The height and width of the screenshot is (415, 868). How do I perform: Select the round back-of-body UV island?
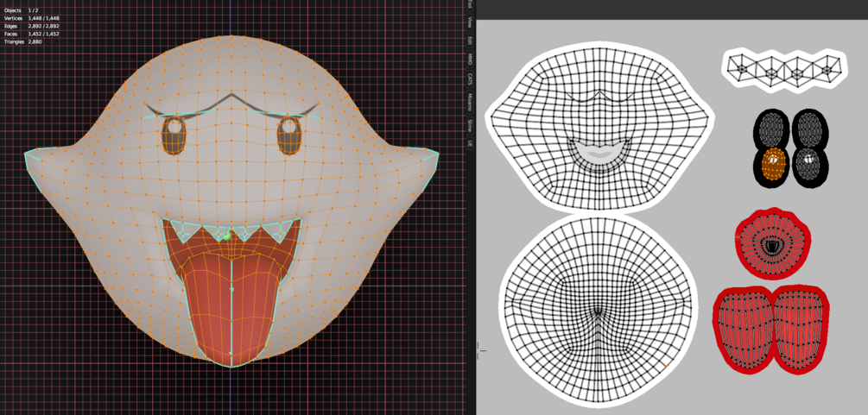click(598, 310)
